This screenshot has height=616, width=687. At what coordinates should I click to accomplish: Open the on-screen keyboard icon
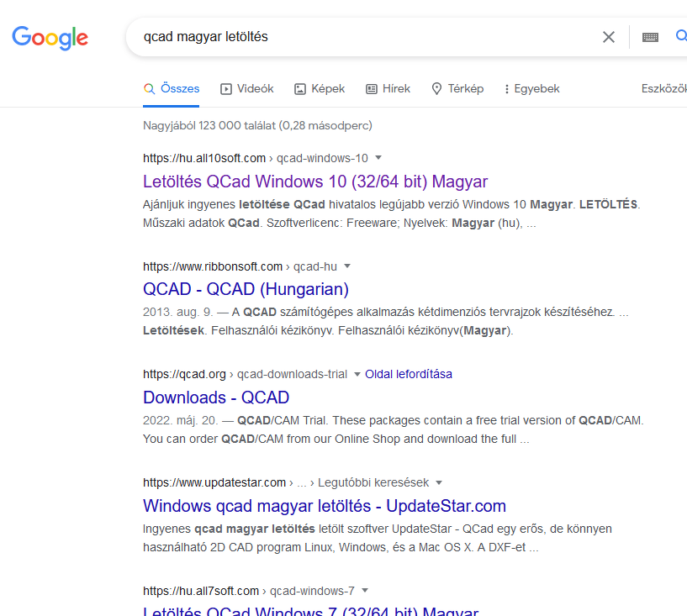[x=650, y=37]
